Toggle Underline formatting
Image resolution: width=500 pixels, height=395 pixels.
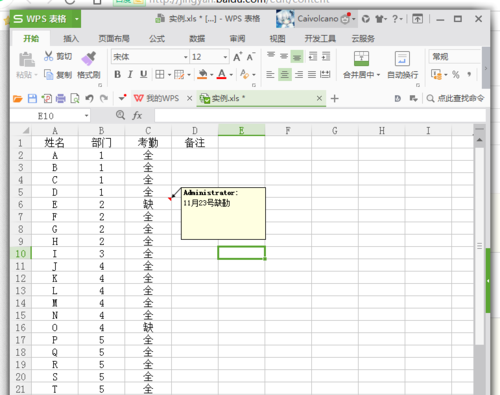(143, 74)
